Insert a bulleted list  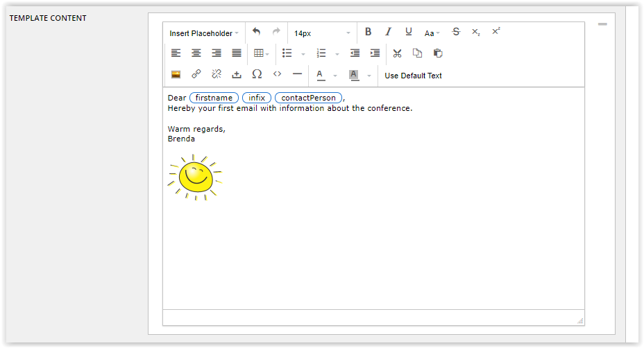click(287, 53)
